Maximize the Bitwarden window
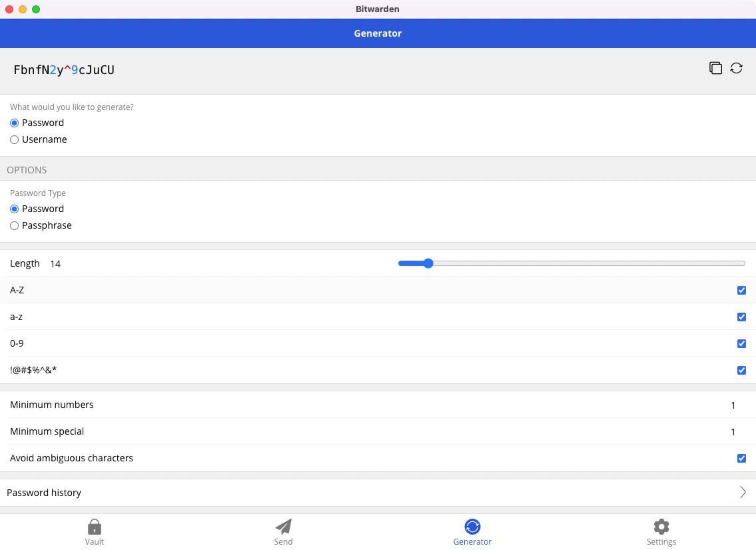 pos(36,9)
